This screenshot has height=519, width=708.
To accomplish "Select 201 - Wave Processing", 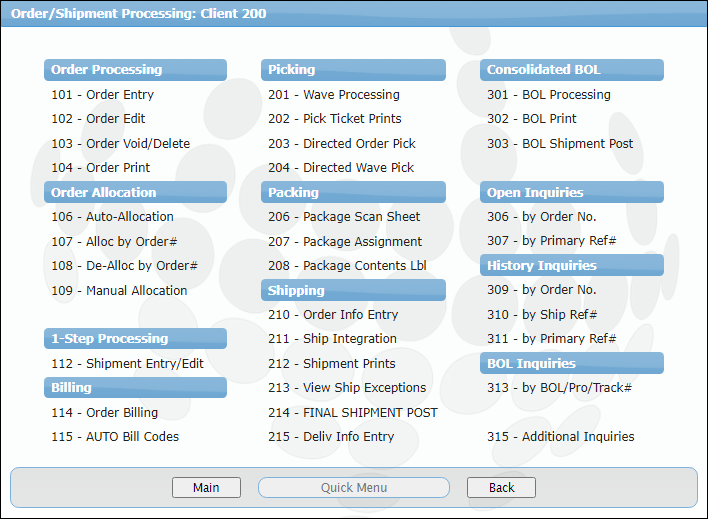I will 333,95.
